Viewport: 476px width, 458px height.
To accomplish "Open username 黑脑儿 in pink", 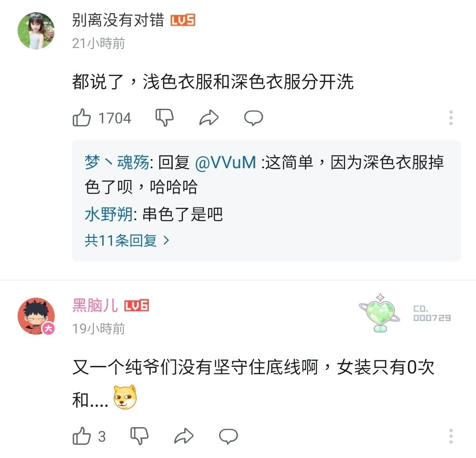I will coord(95,306).
